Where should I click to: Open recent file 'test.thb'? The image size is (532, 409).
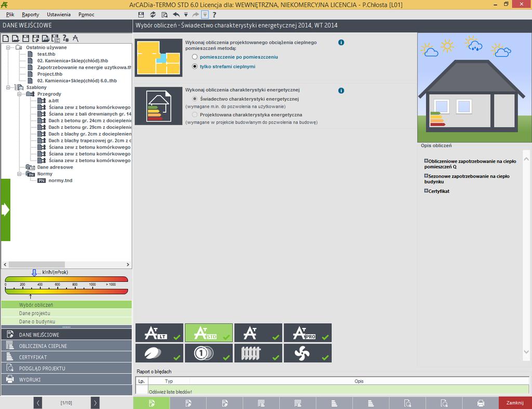pos(46,54)
